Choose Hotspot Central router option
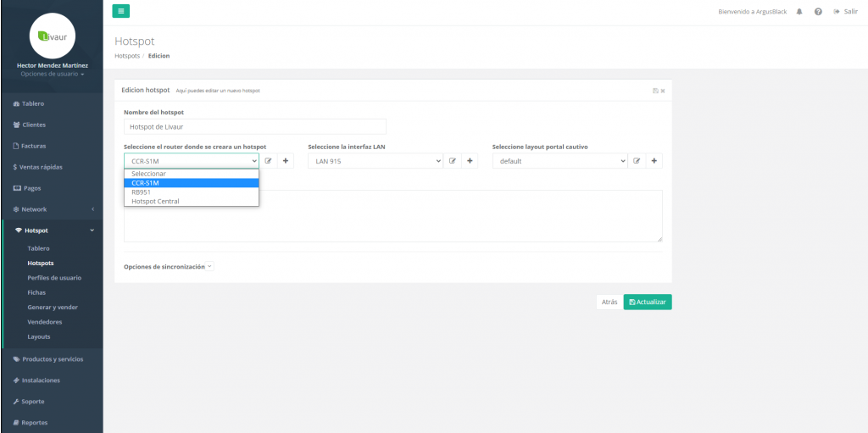 [x=155, y=202]
